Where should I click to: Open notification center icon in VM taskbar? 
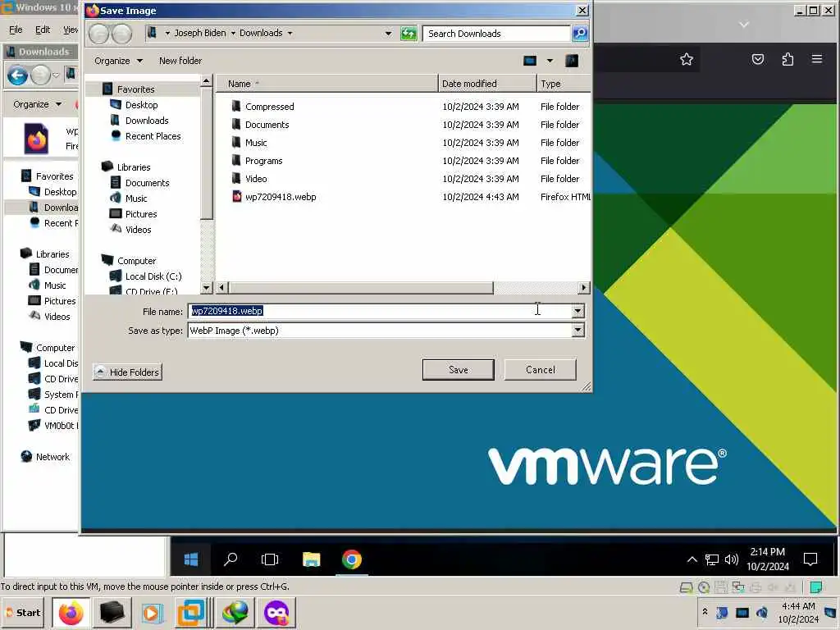pyautogui.click(x=810, y=559)
